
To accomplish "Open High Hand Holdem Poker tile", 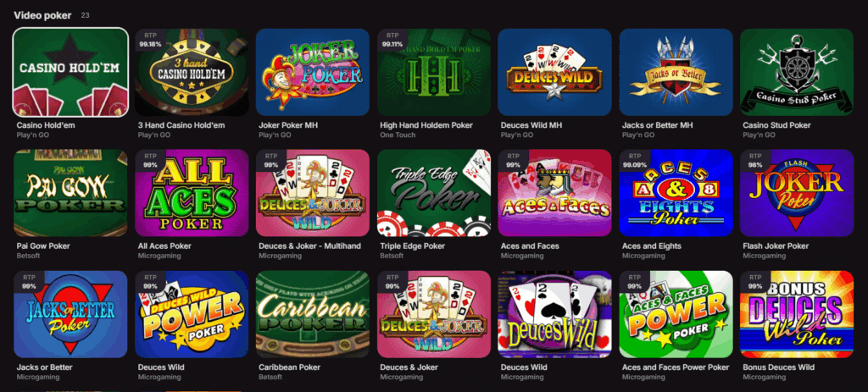I will click(x=434, y=72).
